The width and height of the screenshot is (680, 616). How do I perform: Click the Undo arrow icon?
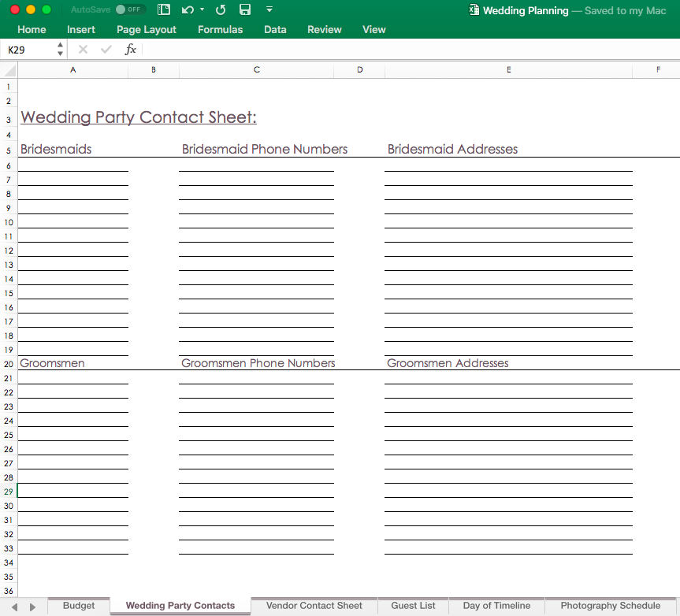click(x=188, y=9)
